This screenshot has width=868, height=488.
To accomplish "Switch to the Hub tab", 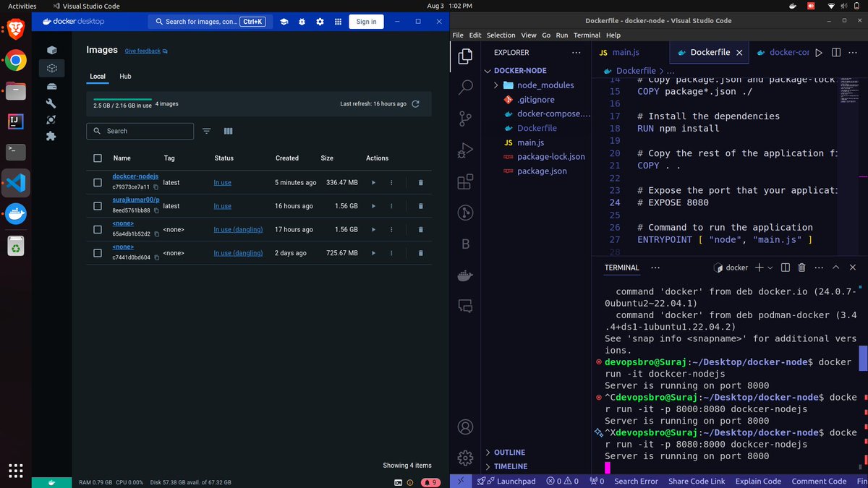I will point(125,77).
